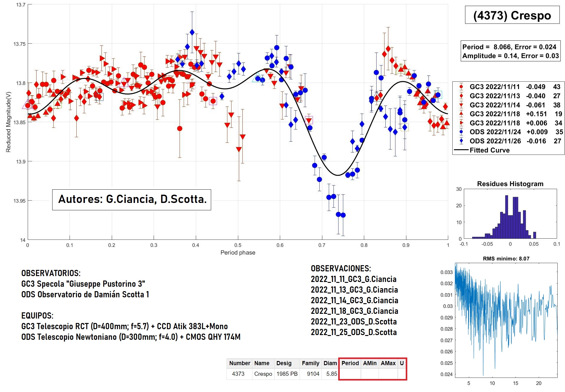
Task: Click the "Reduced Magnitude(V)" axis label
Action: pyautogui.click(x=8, y=122)
